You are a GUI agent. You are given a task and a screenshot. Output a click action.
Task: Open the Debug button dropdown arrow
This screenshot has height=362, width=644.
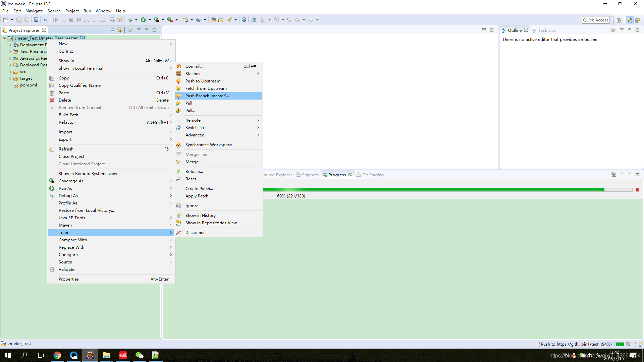click(x=136, y=20)
